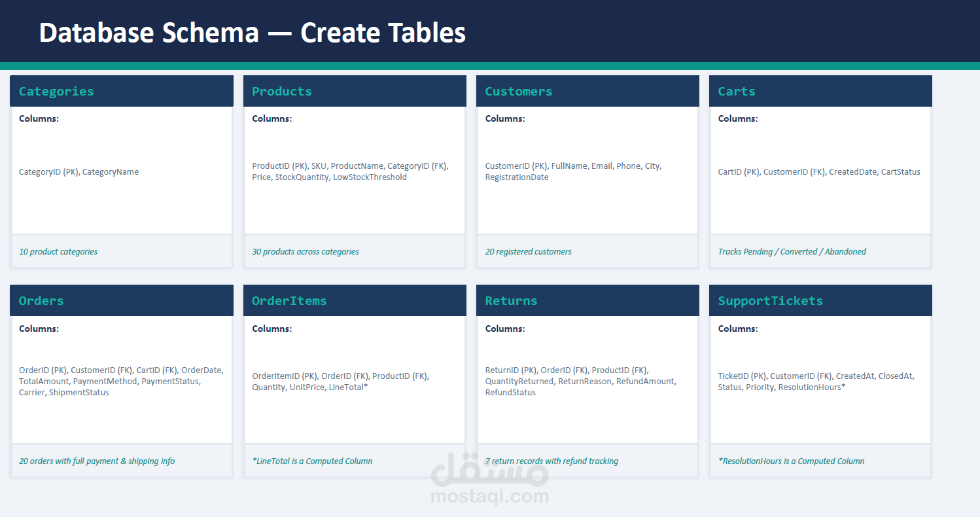Select the Orders card header

tap(122, 300)
